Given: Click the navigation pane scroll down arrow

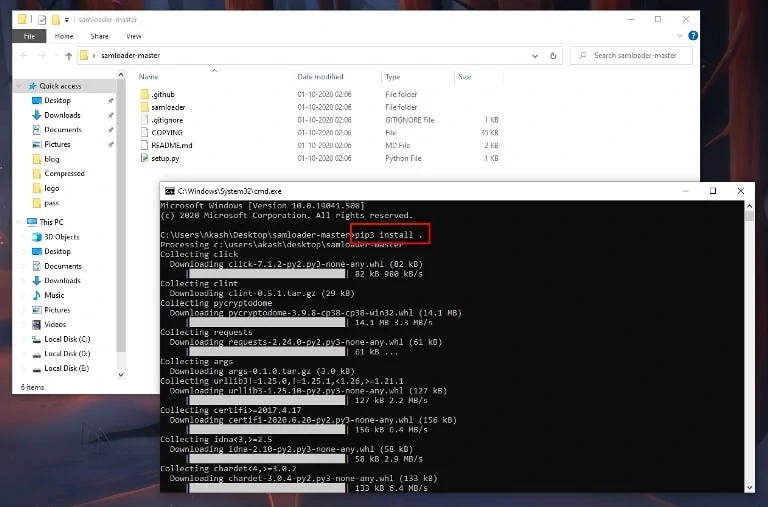Looking at the screenshot, I should [x=121, y=375].
